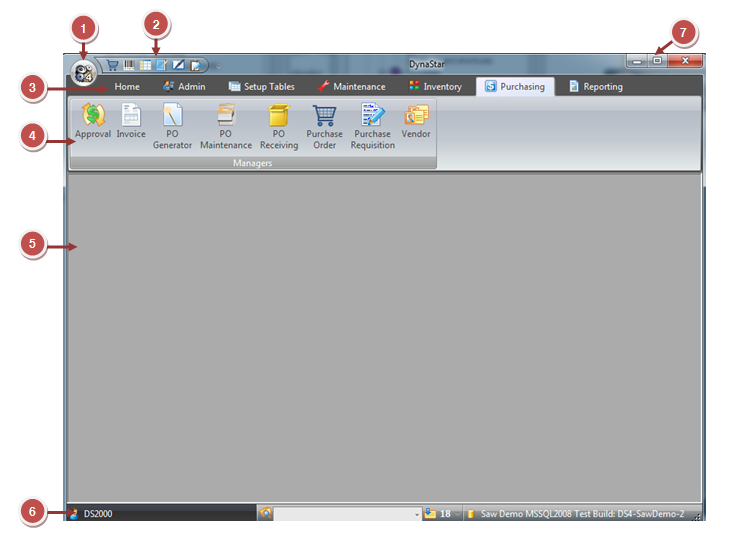Open Purchase Requisition manager

point(372,124)
